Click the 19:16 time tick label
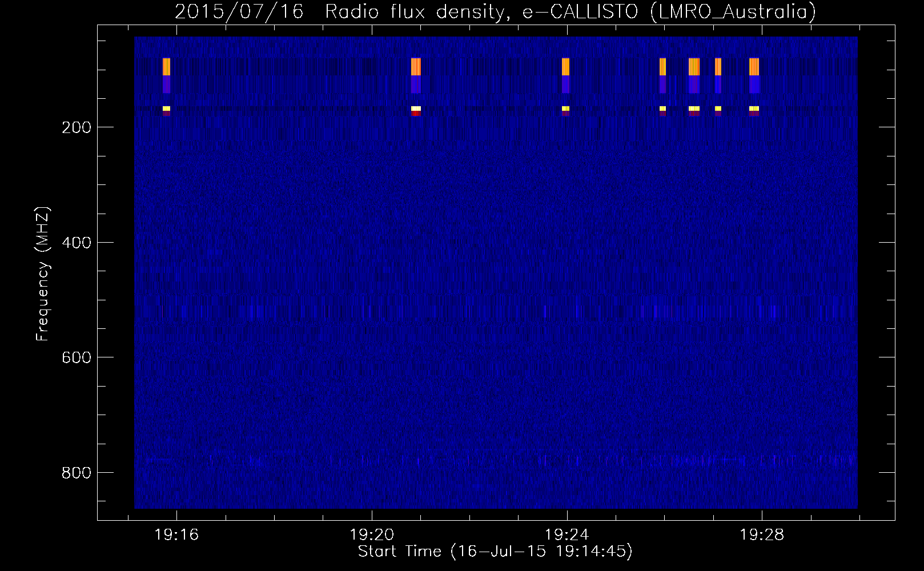 (x=176, y=534)
